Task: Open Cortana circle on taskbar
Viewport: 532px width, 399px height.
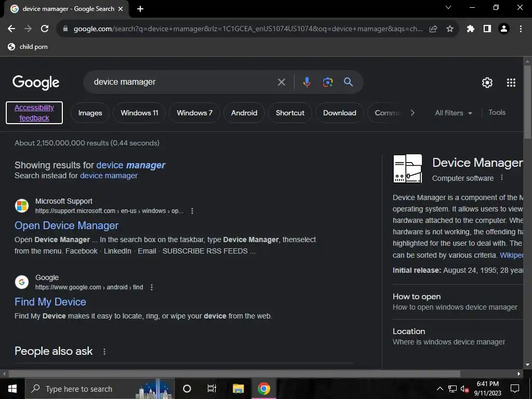Action: coord(187,389)
